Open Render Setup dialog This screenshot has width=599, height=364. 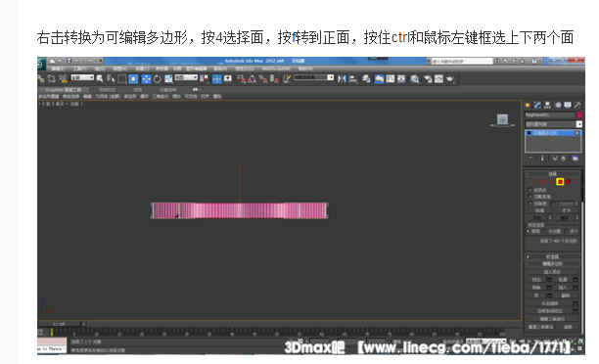click(x=428, y=79)
